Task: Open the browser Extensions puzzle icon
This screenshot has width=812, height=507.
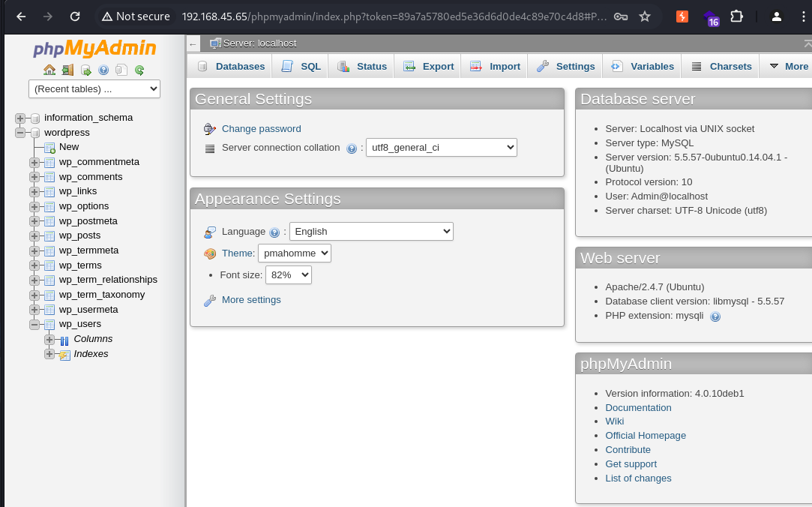Action: pyautogui.click(x=736, y=16)
